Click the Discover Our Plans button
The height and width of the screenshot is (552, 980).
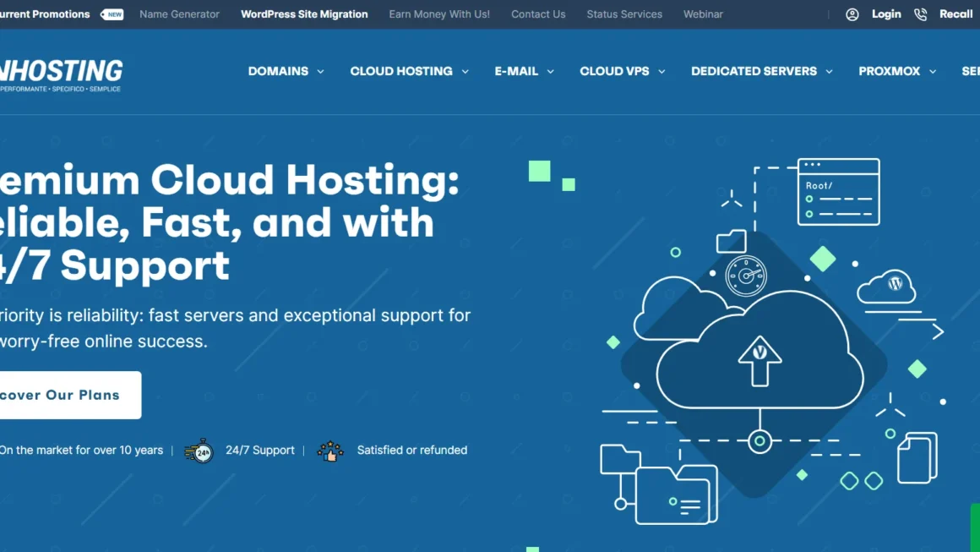(71, 395)
